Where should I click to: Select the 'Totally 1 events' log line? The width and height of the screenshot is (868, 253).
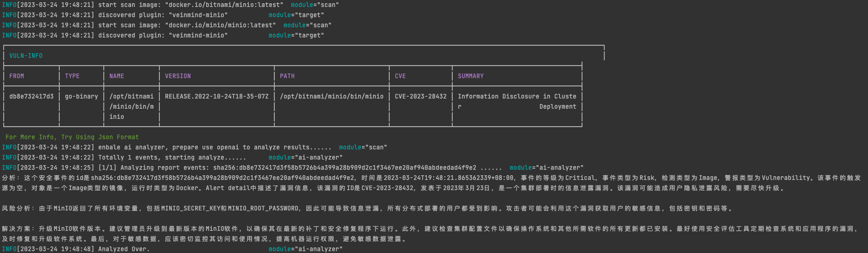(172, 157)
